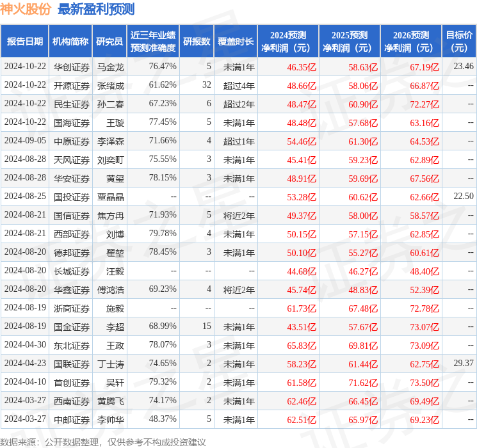Click the 神火股份 title text
Image resolution: width=477 pixels, height=448 pixels.
[26, 9]
